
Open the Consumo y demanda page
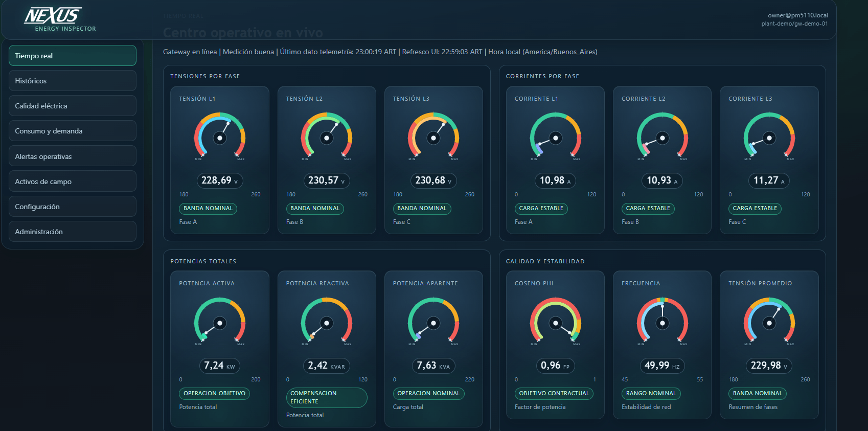pos(73,131)
